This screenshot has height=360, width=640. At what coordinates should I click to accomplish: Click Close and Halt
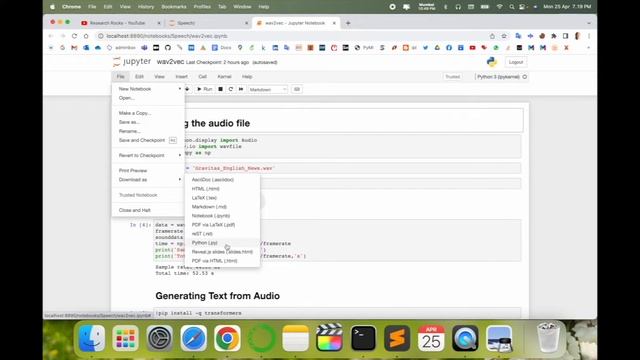point(148,210)
